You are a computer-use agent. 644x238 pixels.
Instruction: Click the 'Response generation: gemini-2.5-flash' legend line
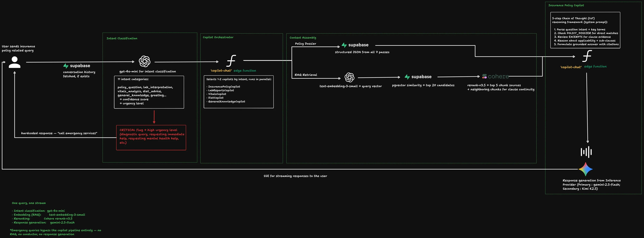[43, 223]
